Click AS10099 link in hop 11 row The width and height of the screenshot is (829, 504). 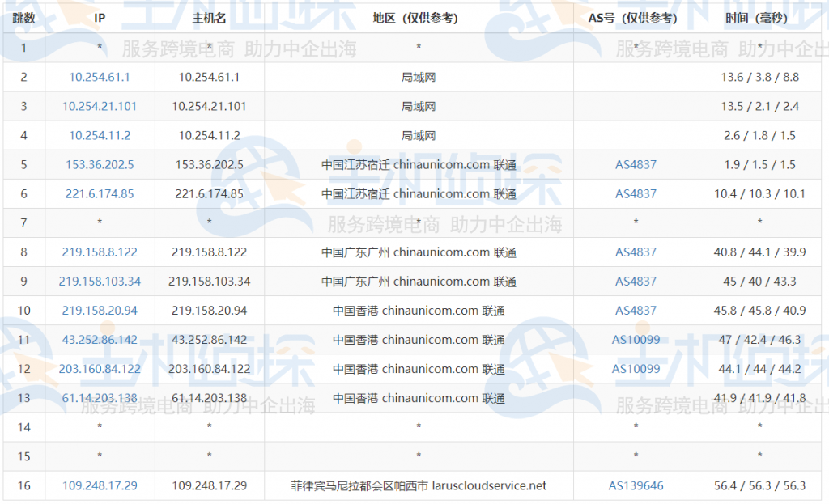tap(636, 340)
